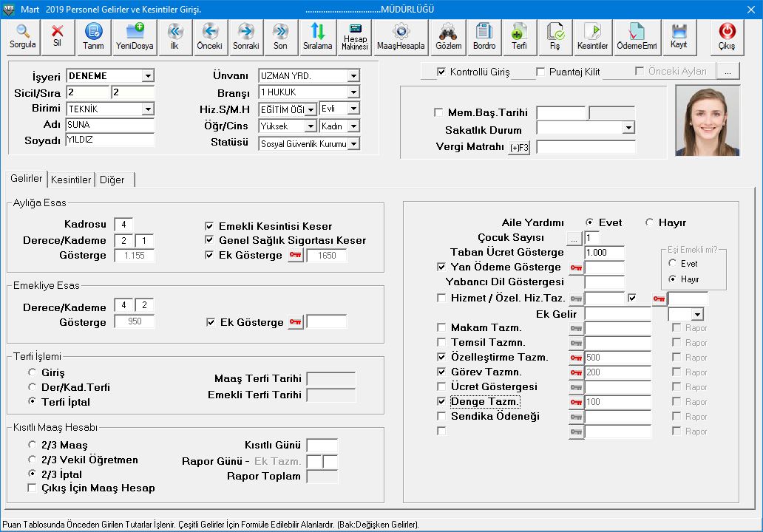The image size is (763, 532).
Task: Click the (+)F3 button beside Vergi Matrahı
Action: coord(519,148)
